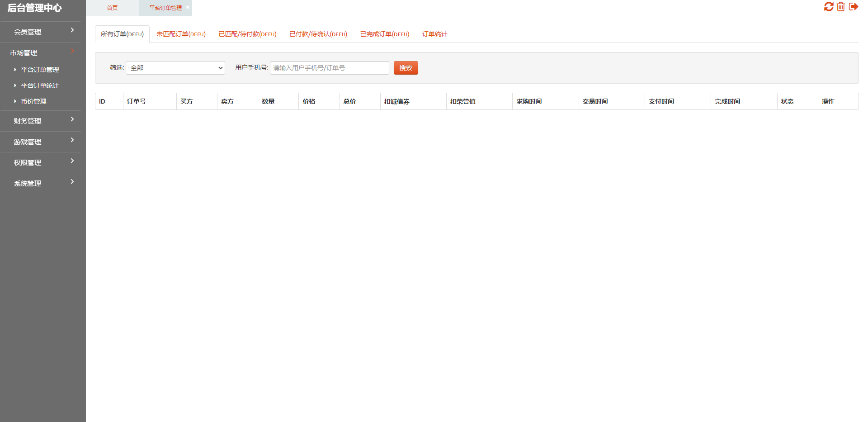The width and height of the screenshot is (868, 422).
Task: Switch to the 首页 tab
Action: click(x=112, y=8)
